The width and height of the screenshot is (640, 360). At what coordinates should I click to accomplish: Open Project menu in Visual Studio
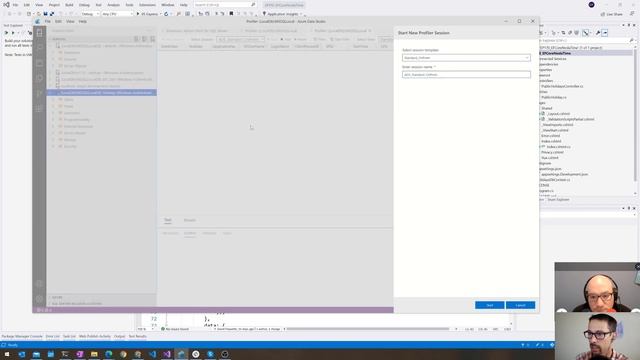pos(54,5)
